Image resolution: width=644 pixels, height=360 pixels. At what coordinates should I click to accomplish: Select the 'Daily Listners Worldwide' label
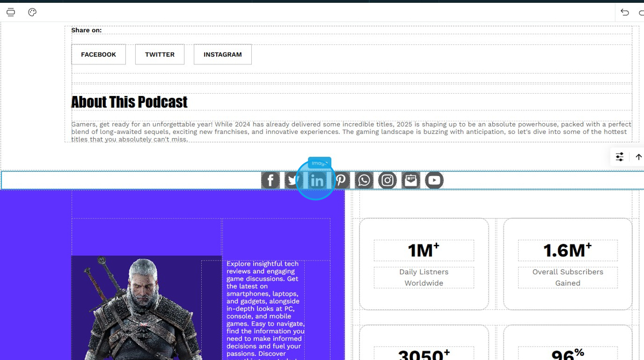(424, 277)
